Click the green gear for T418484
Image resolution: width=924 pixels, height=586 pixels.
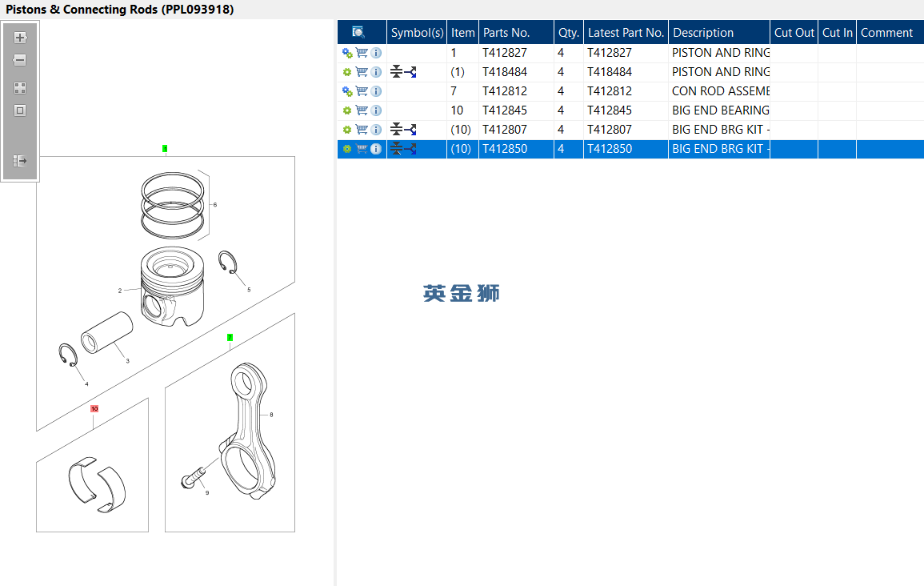click(x=347, y=72)
